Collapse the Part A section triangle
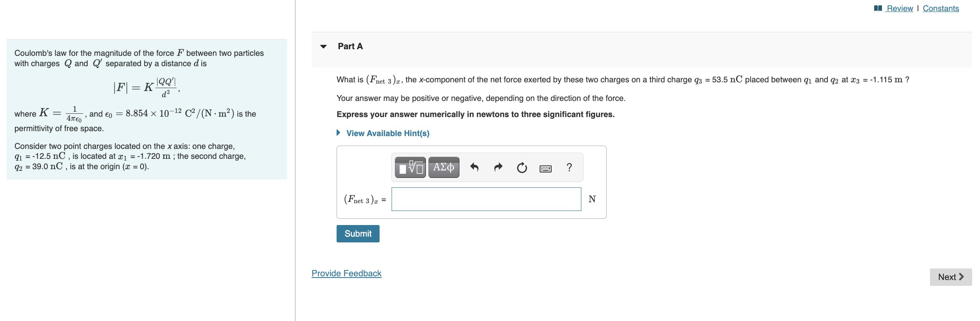The image size is (980, 321). point(323,46)
